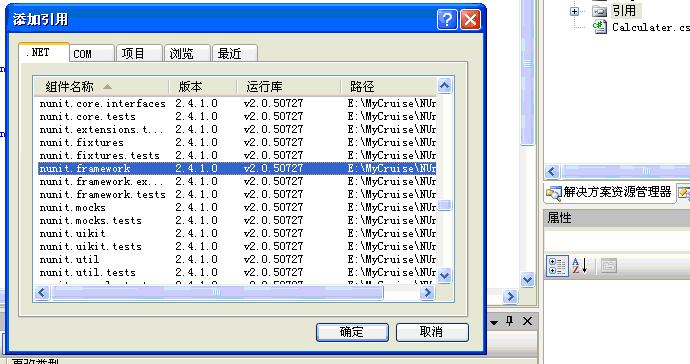The height and width of the screenshot is (364, 690).
Task: Open the 项目 tab
Action: [139, 54]
